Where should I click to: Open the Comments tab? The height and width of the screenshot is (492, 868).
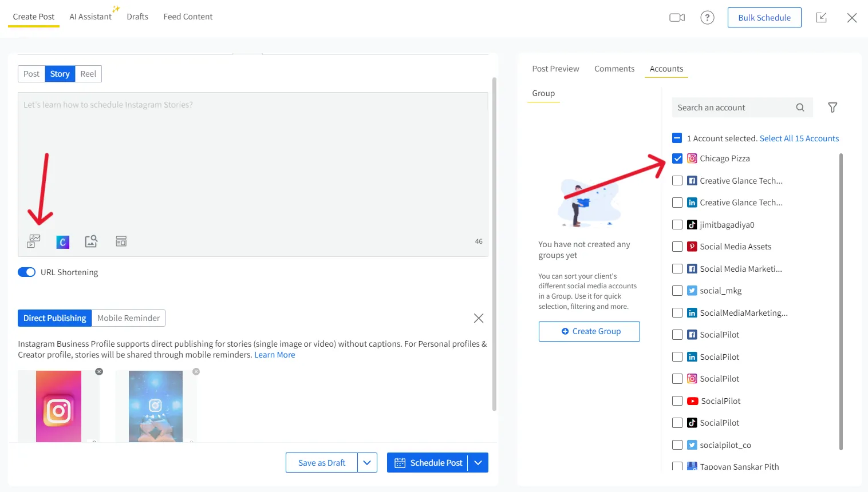pyautogui.click(x=614, y=69)
